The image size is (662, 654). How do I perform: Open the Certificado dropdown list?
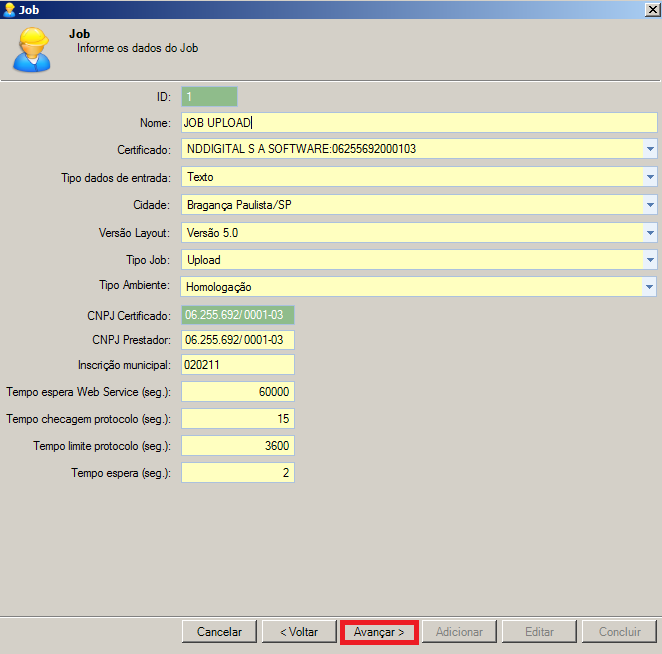(650, 149)
